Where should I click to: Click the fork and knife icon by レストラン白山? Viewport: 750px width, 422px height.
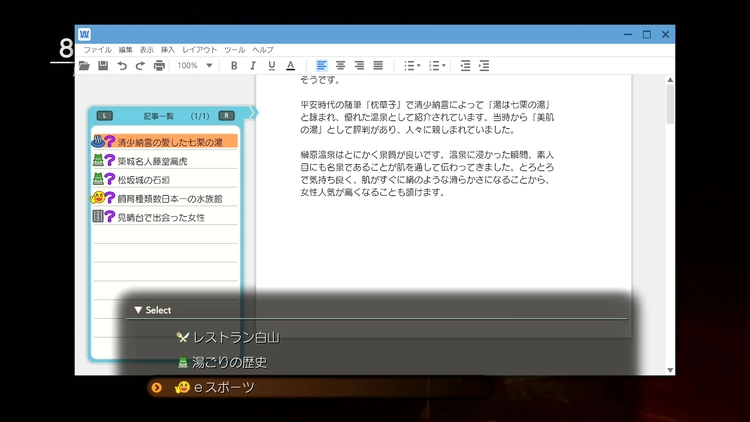pos(182,337)
